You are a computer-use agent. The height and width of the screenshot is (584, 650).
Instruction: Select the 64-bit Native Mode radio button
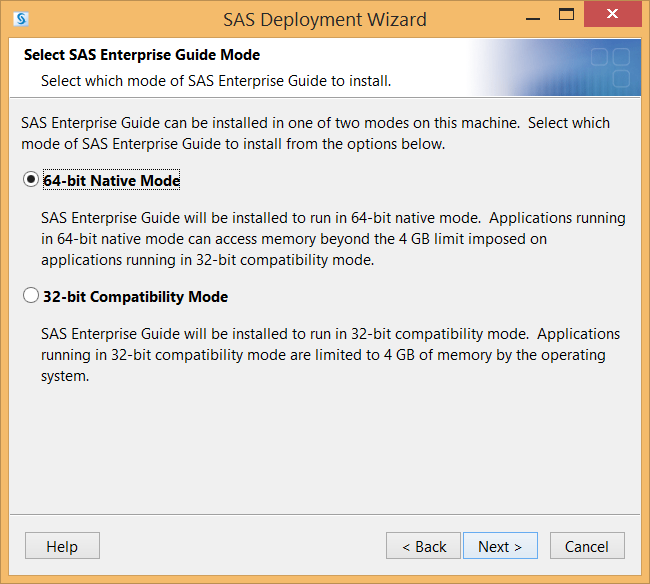[x=31, y=179]
